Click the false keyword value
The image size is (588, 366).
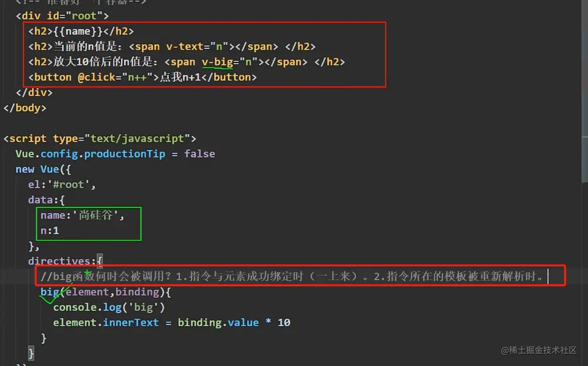[199, 154]
